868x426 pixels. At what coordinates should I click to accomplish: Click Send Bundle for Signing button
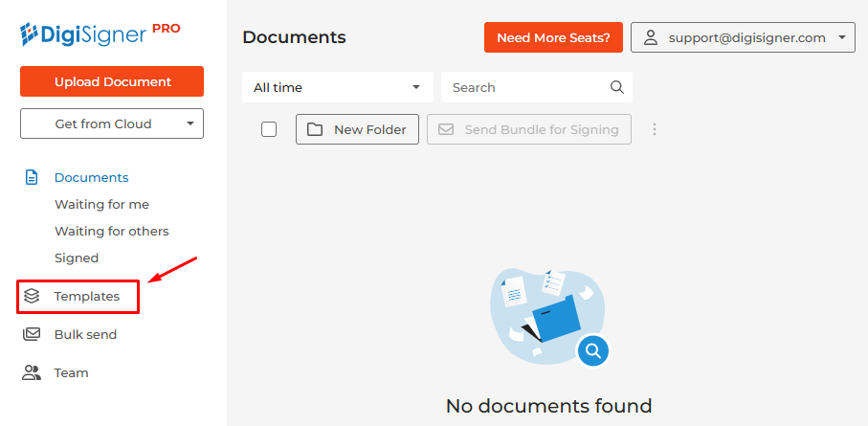point(528,129)
